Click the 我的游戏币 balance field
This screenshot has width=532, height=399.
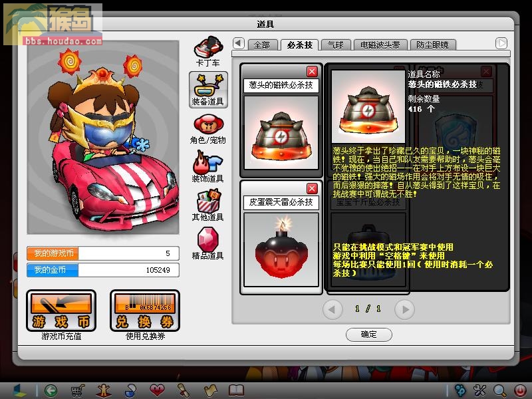coord(103,253)
